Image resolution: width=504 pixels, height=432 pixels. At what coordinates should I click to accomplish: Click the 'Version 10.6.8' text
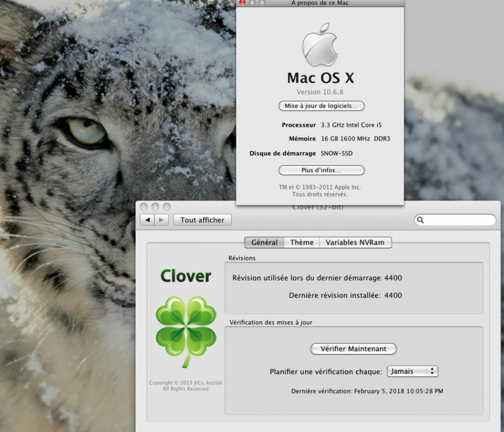[x=320, y=92]
